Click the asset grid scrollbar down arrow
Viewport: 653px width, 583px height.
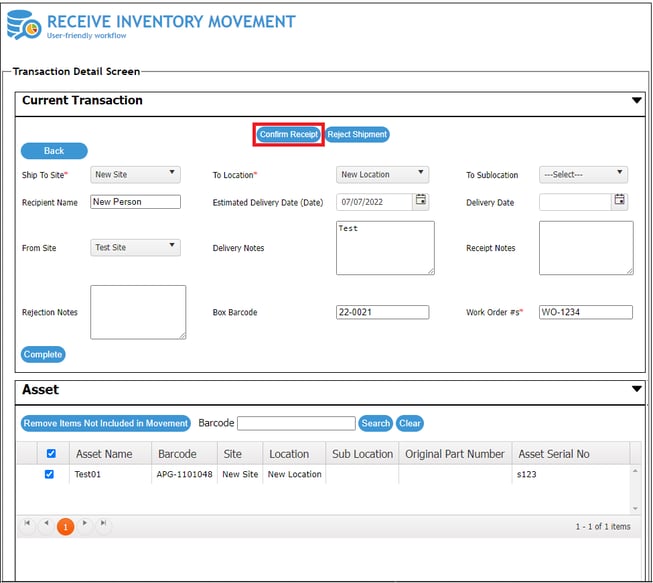(635, 508)
